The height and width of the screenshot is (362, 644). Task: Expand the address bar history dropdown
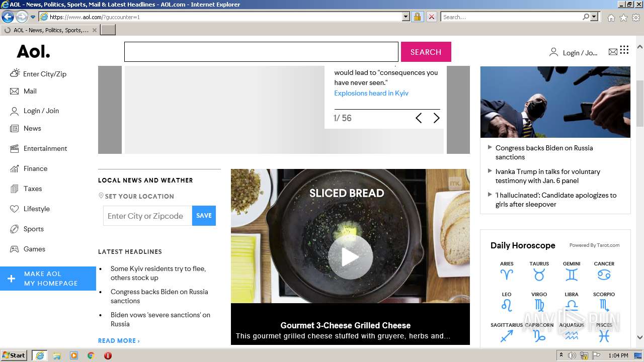(x=406, y=17)
